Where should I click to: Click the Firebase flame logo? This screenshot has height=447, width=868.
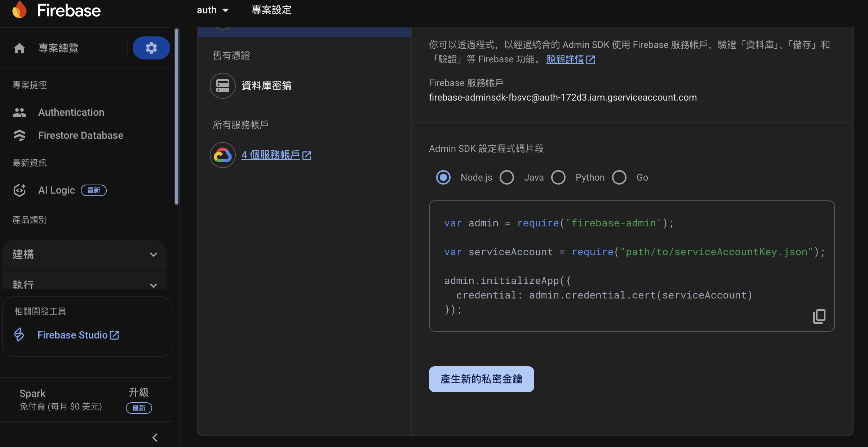click(20, 10)
